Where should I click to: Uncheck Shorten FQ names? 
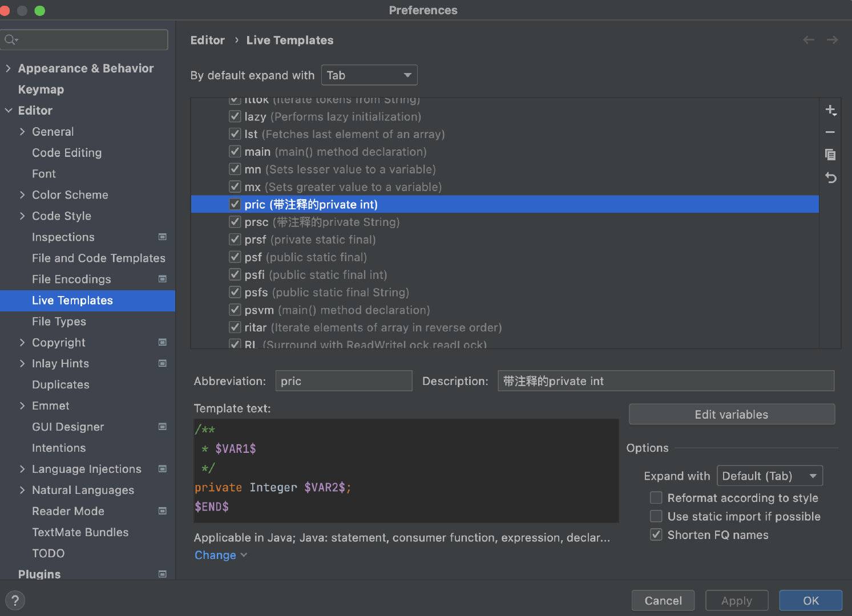(656, 535)
